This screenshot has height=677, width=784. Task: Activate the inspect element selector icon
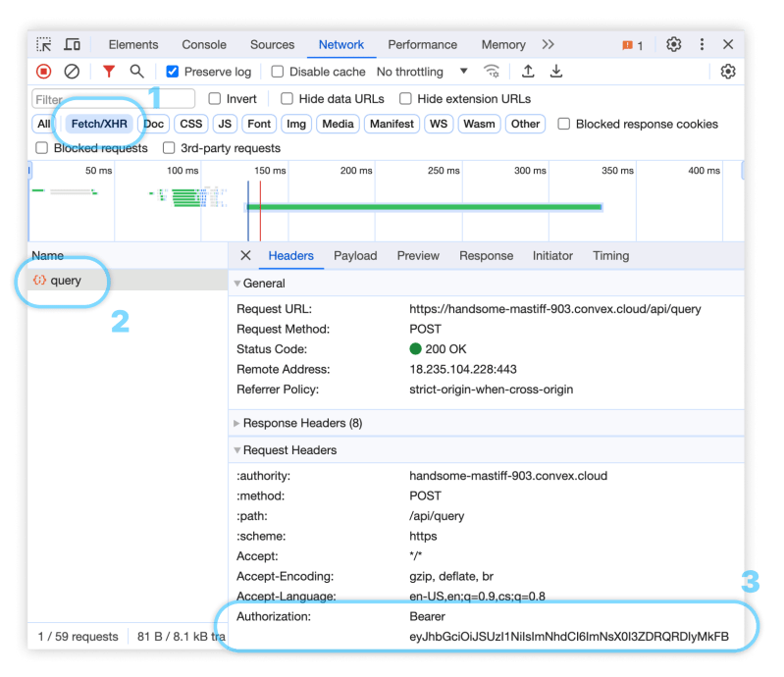43,44
